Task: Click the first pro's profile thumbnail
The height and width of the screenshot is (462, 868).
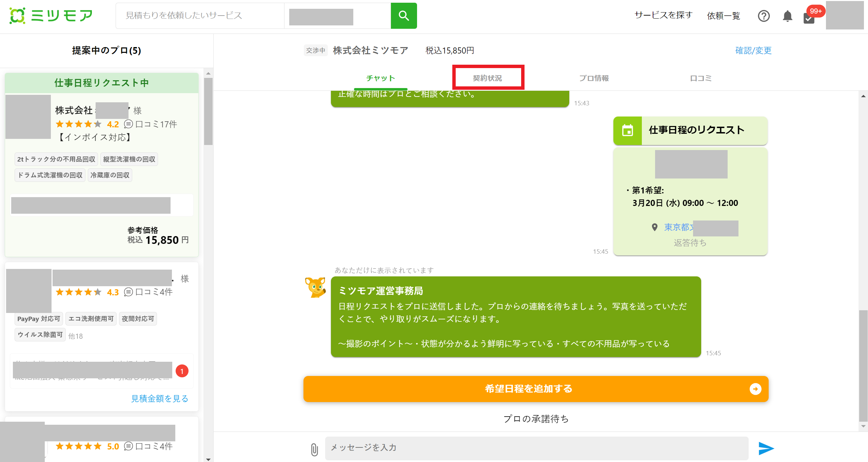Action: 28,117
